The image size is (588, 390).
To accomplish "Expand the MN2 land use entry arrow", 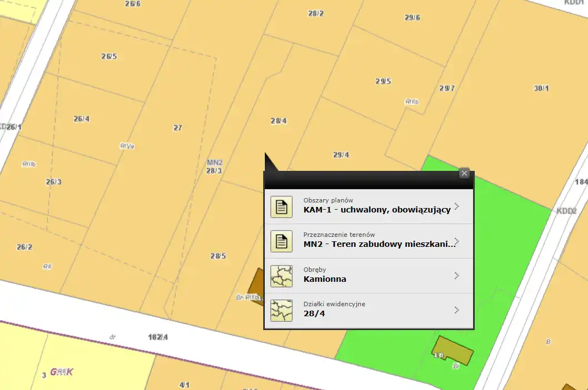I will [456, 241].
